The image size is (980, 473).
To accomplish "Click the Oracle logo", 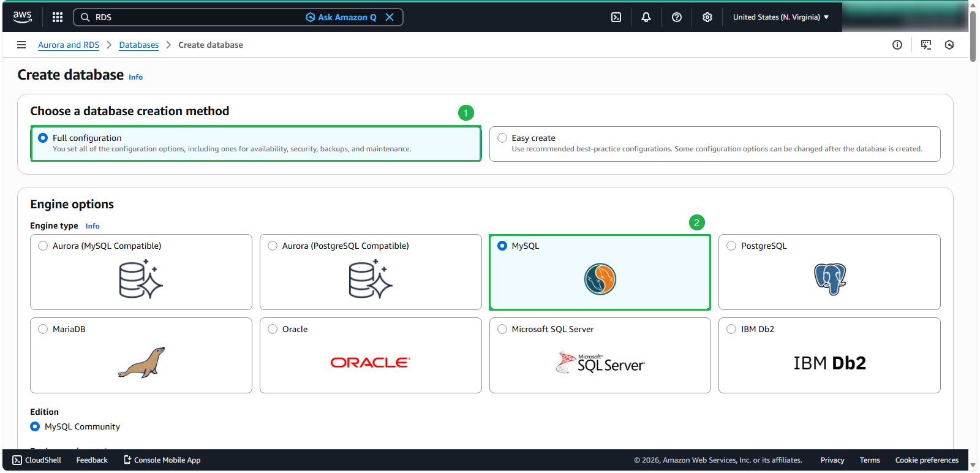I will pos(371,363).
